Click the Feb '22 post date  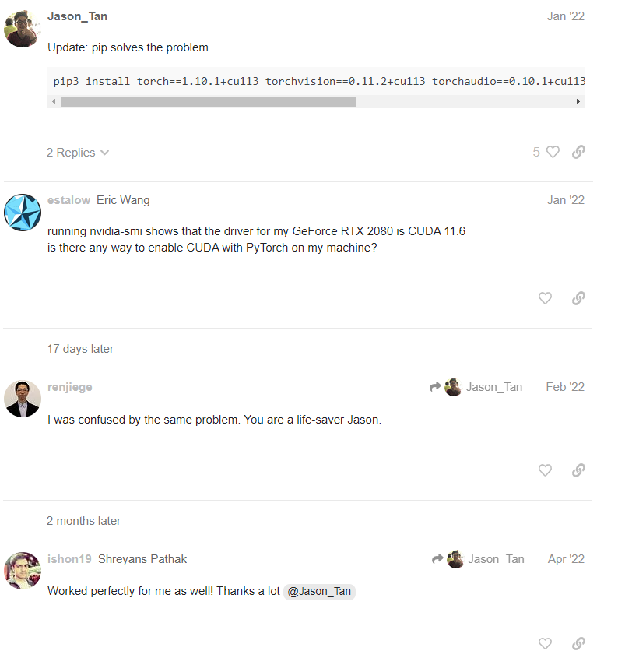(x=565, y=387)
